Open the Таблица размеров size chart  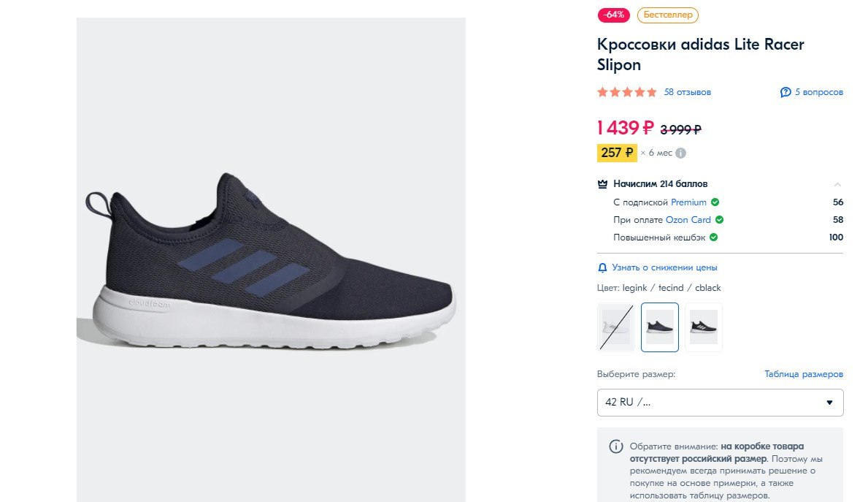804,374
